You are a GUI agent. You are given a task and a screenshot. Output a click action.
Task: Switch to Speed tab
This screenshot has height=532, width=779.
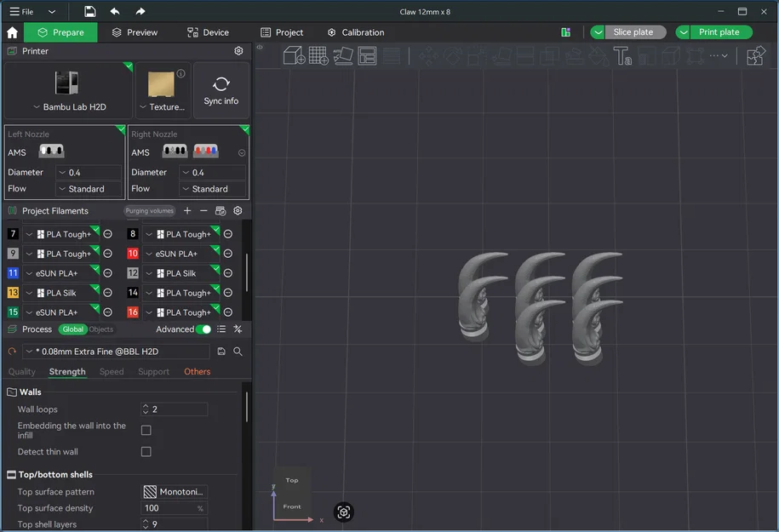tap(112, 372)
